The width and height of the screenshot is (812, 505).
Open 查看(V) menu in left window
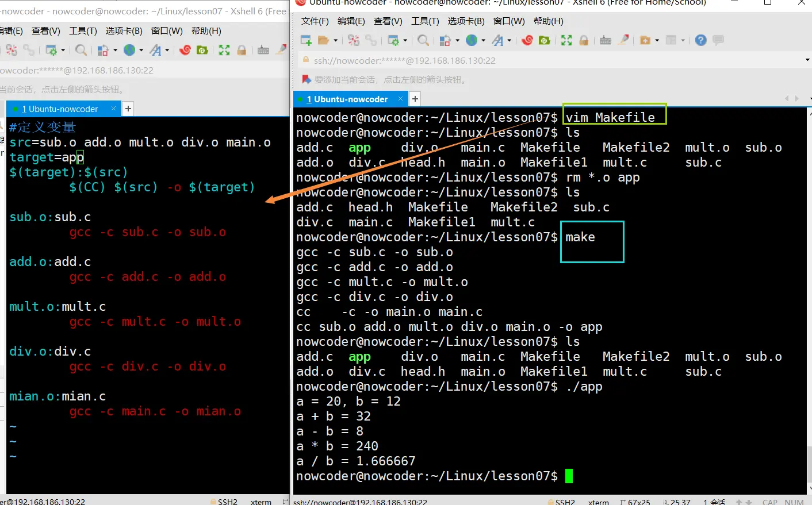tap(46, 31)
